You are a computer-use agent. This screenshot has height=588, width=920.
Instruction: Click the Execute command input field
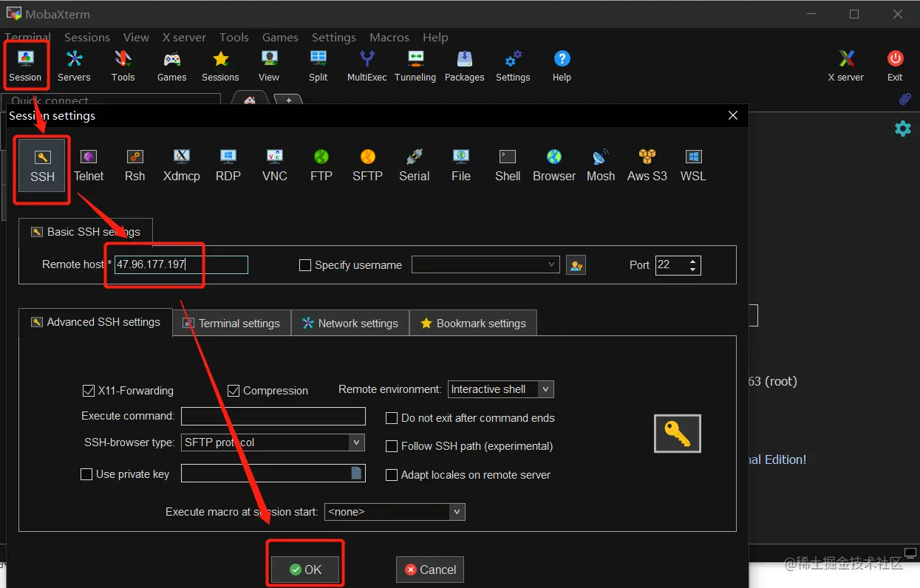click(x=273, y=416)
